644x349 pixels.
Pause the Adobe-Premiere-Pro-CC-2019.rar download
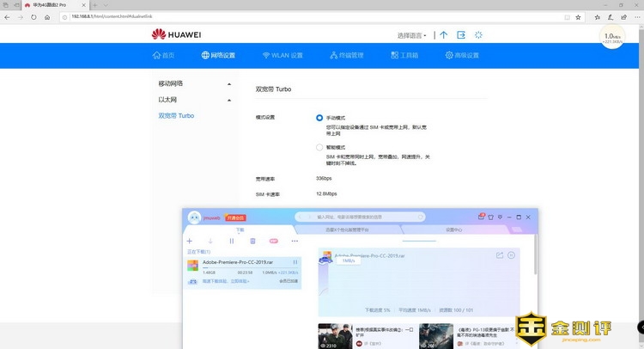click(295, 262)
